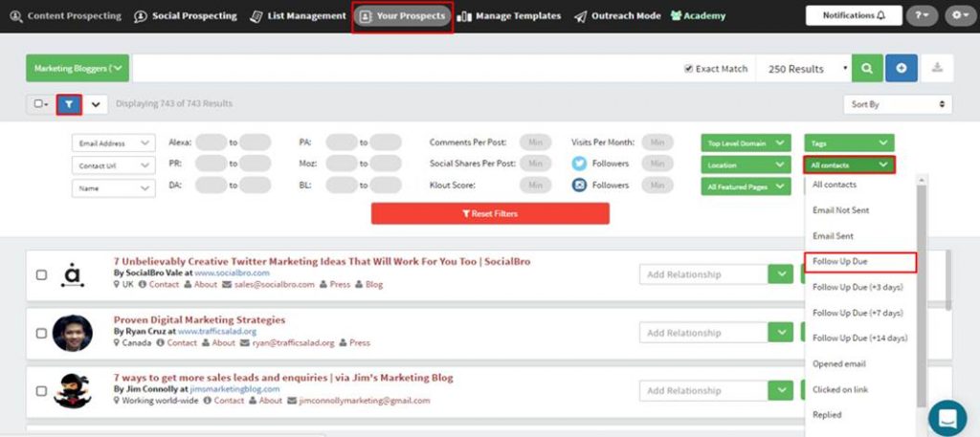The image size is (980, 437).
Task: Open the Location dropdown
Action: pos(746,164)
